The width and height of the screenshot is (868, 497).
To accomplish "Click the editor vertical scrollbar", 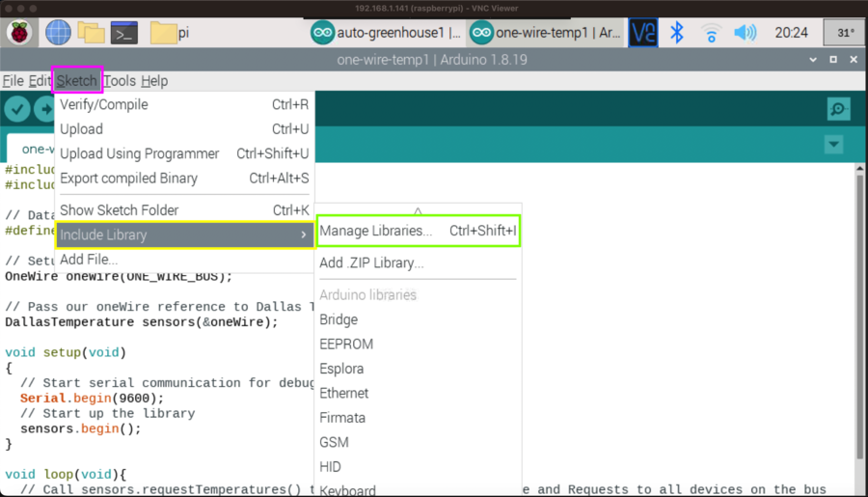I will tap(859, 309).
